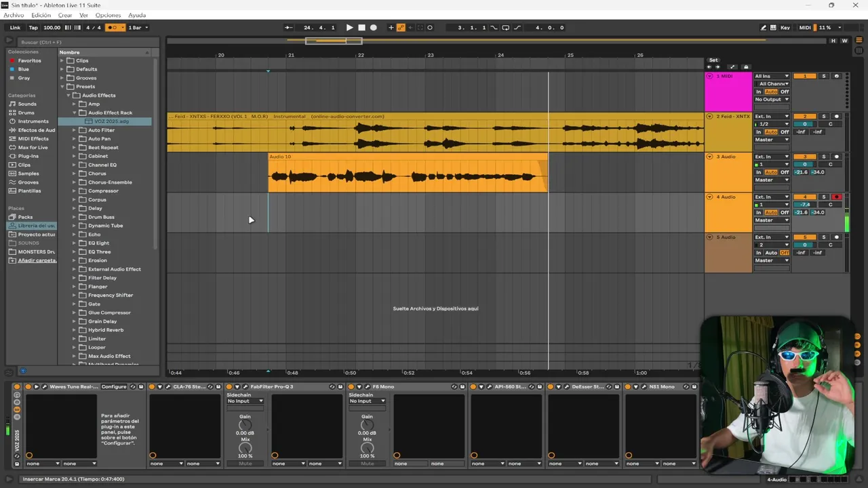Start playback with the Play button
This screenshot has width=868, height=488.
[x=349, y=28]
